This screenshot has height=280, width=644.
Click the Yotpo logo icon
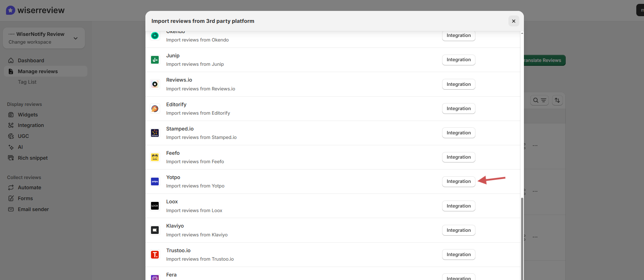[x=155, y=182]
